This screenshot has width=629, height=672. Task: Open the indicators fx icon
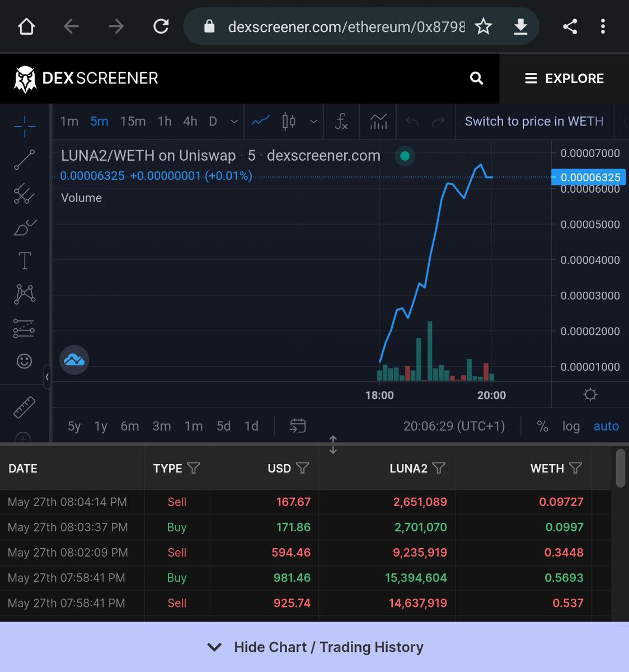341,121
